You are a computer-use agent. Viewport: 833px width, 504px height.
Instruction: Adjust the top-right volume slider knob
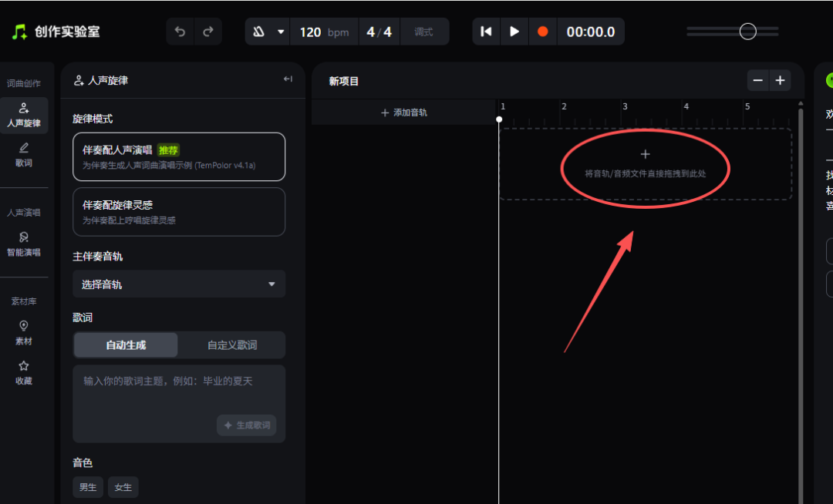pos(748,32)
